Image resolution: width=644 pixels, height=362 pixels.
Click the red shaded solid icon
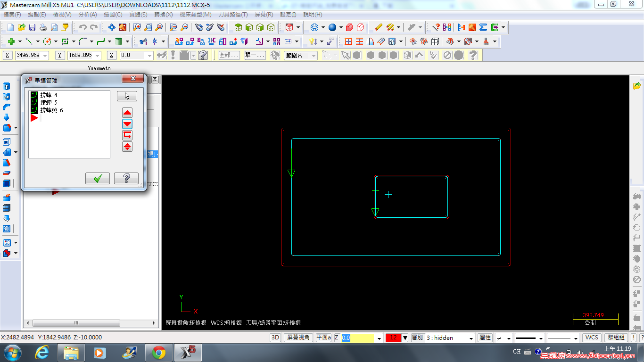[x=349, y=27]
